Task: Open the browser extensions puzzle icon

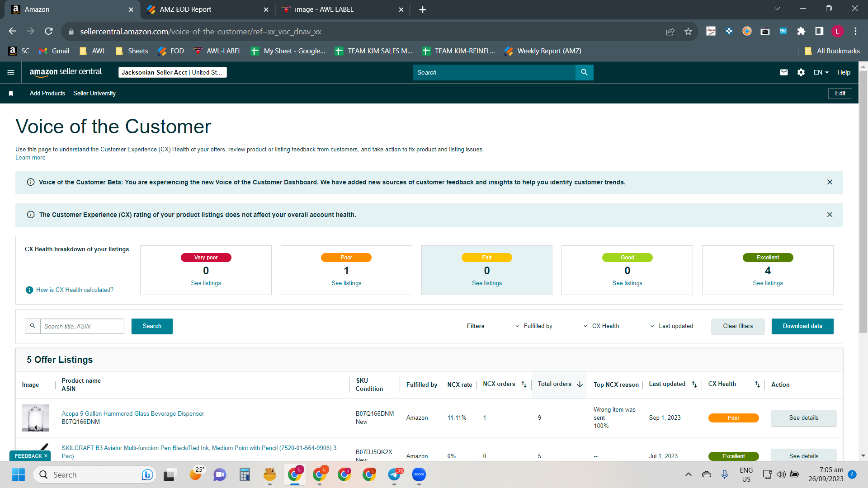Action: click(801, 31)
